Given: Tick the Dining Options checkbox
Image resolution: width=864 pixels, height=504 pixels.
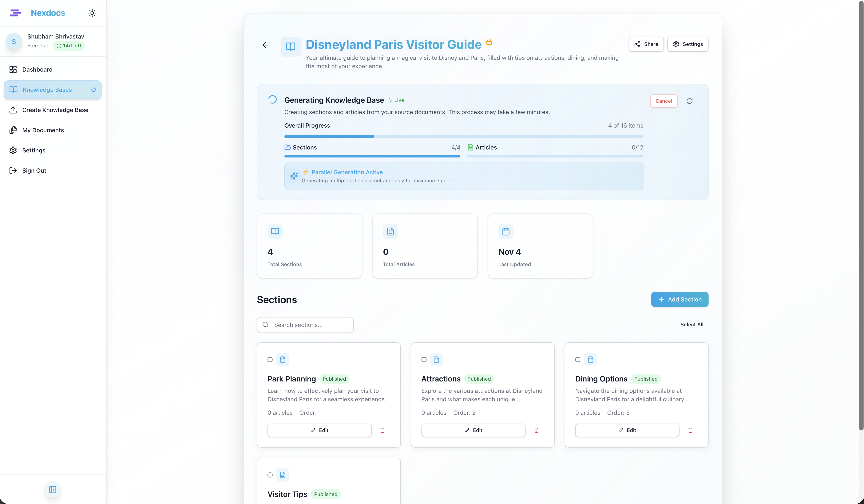Looking at the screenshot, I should (x=577, y=360).
